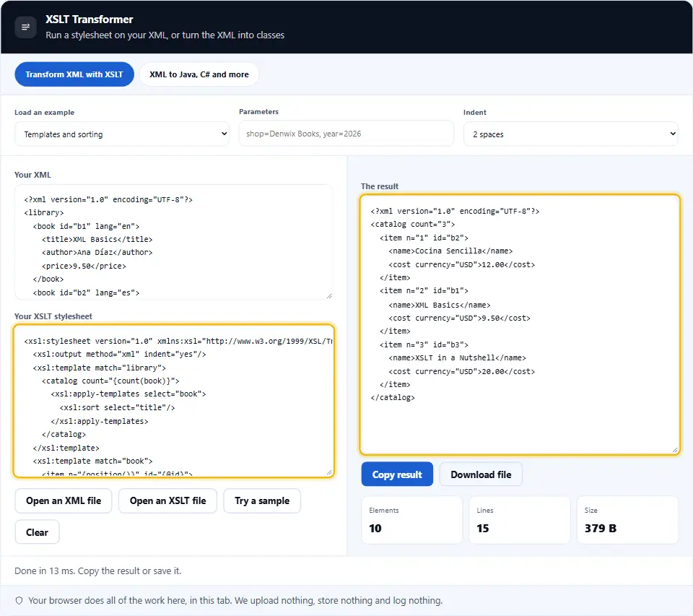Viewport: 693px width, 616px height.
Task: Click the '<book id="b2" lang="es">' XML line
Action: point(86,292)
